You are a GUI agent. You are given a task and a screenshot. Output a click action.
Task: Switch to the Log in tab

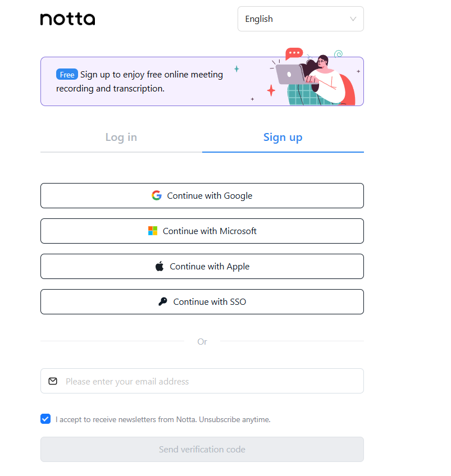point(121,138)
